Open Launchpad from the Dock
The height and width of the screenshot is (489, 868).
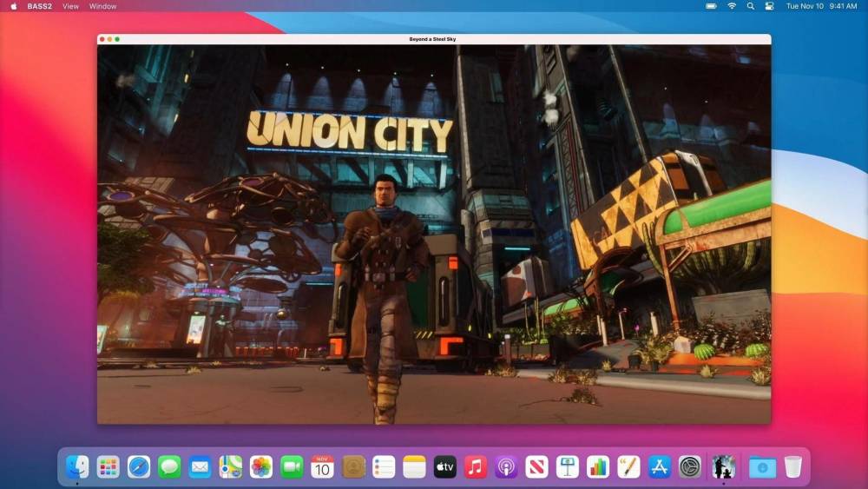click(108, 466)
